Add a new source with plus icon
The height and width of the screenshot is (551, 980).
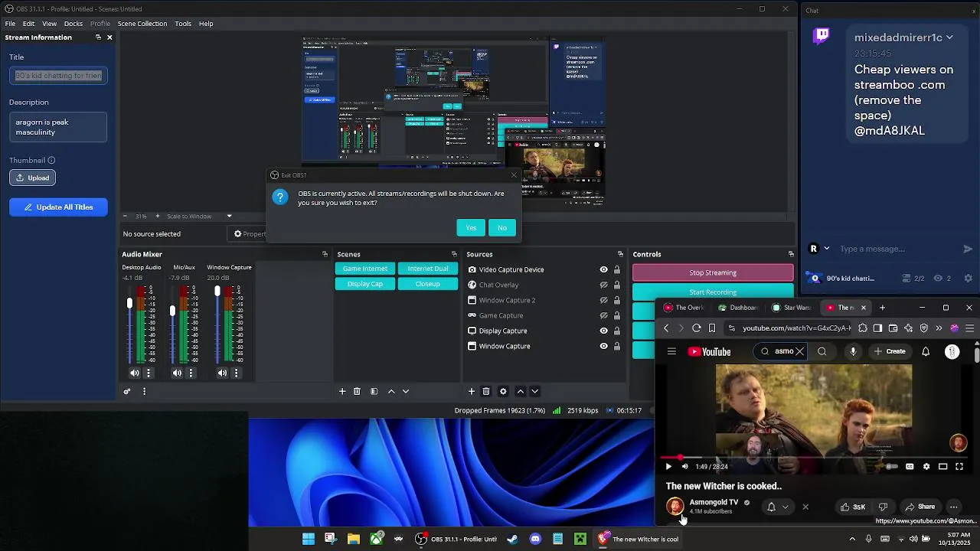pyautogui.click(x=472, y=391)
